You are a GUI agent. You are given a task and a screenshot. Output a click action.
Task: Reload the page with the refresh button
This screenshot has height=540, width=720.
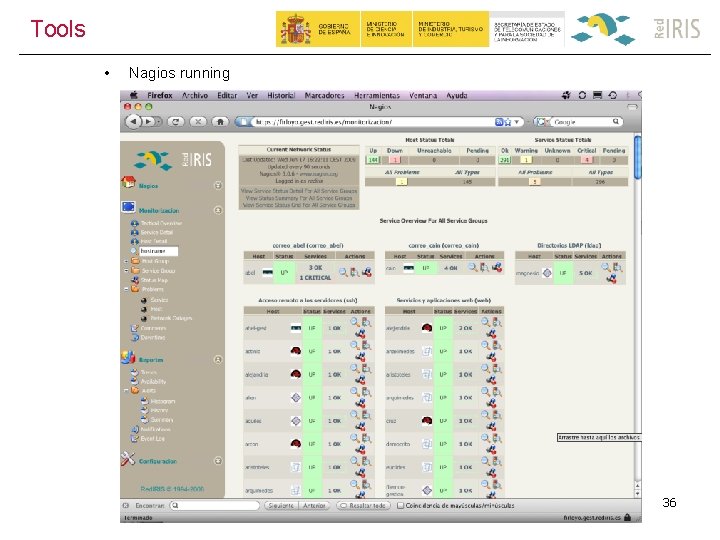(176, 122)
